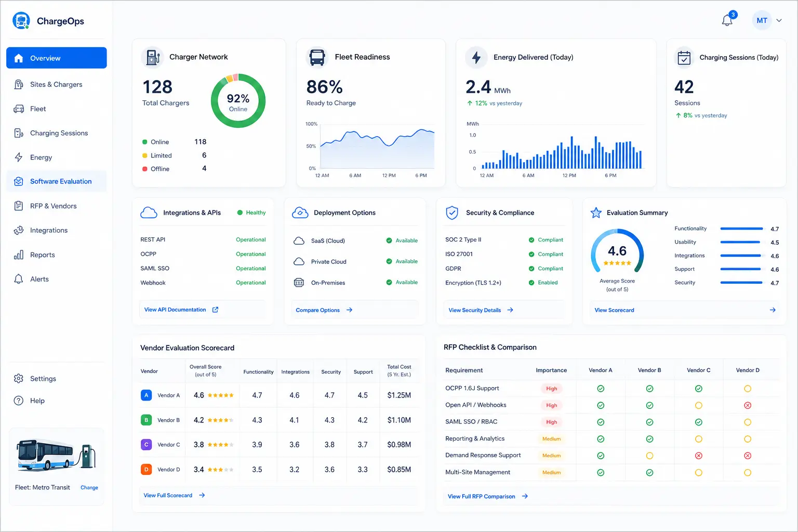Click Vendor B's Demand Response Support circle
798x532 pixels.
[649, 456]
